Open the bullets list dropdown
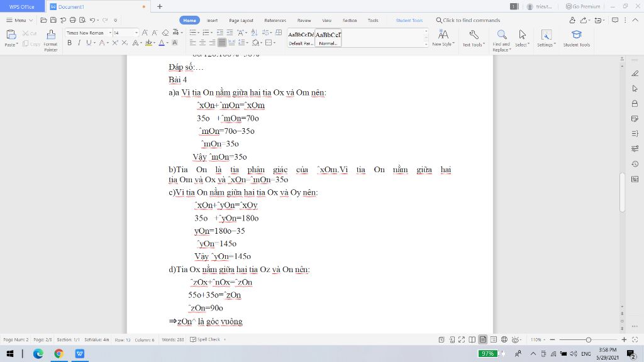Viewport: 644px width, 362px height. (198, 33)
